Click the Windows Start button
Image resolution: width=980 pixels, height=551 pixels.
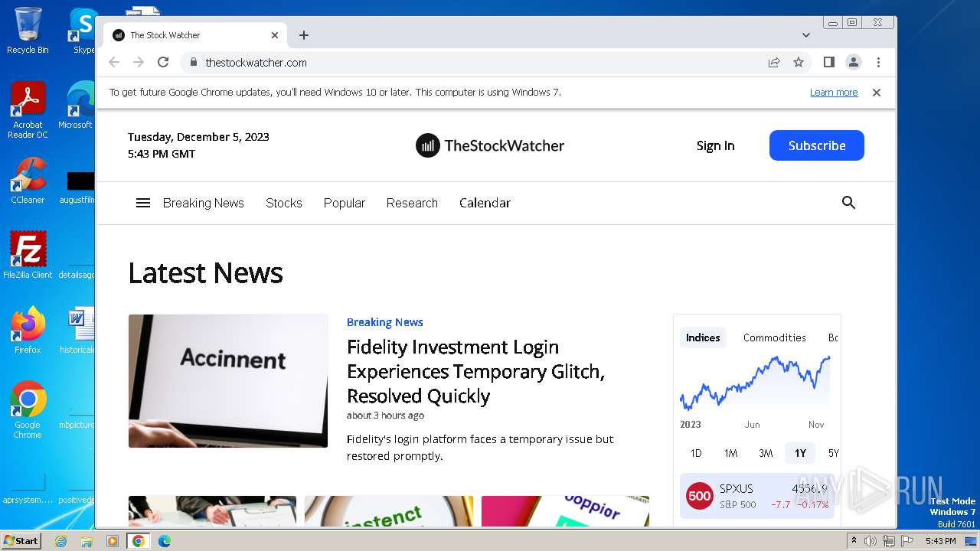click(x=21, y=540)
